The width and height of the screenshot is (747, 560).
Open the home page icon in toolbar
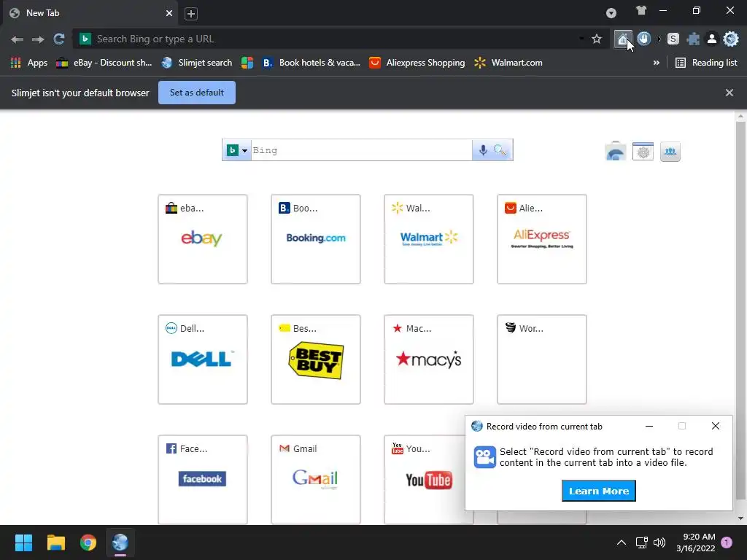[x=623, y=39]
